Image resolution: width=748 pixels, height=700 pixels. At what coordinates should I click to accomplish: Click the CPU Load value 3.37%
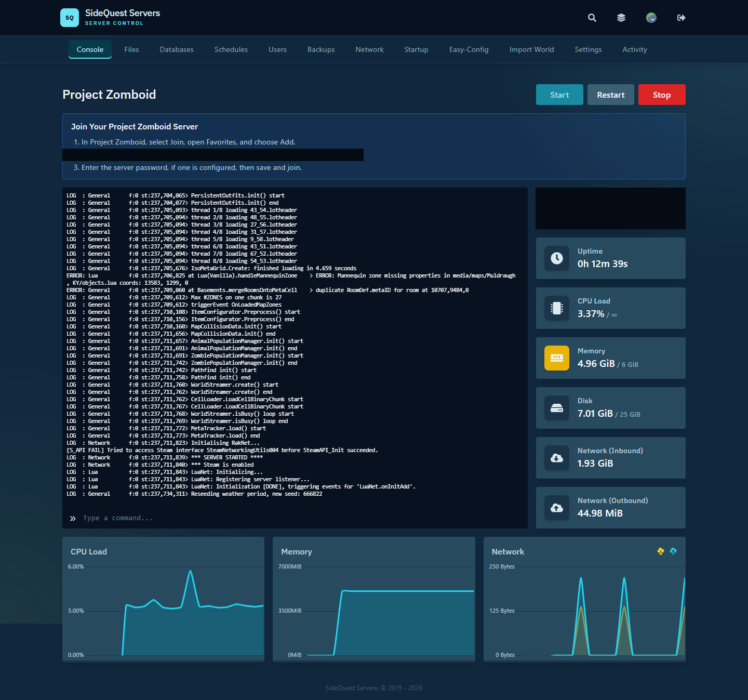[591, 314]
